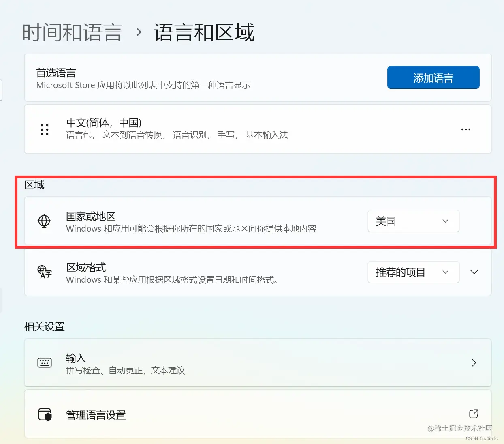The image size is (504, 444).
Task: Click the shield icon next to 管理语言设置
Action: click(45, 414)
